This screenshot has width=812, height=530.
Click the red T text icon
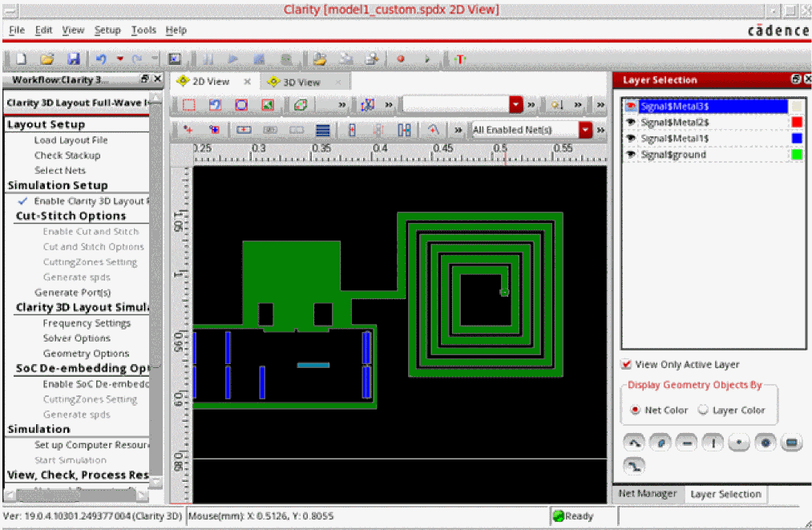coord(460,59)
